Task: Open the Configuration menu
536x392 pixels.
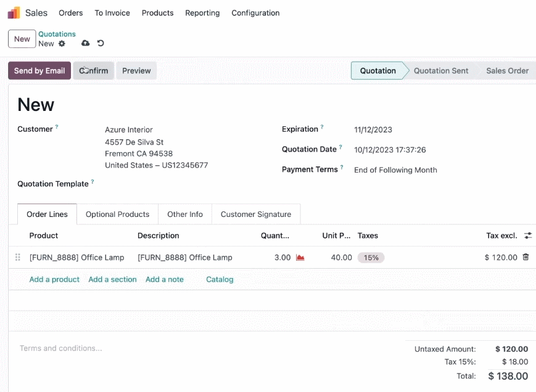Action: (255, 13)
